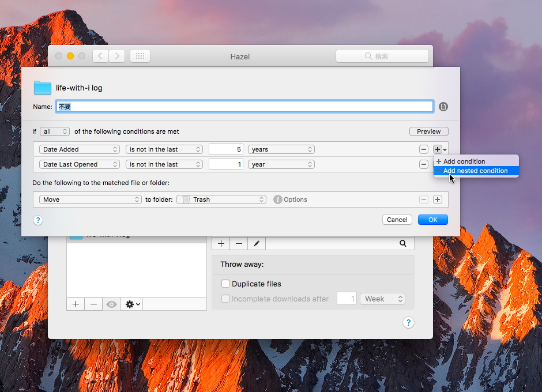This screenshot has height=392, width=542.
Task: Click the back arrow in Hazel toolbar
Action: click(100, 56)
